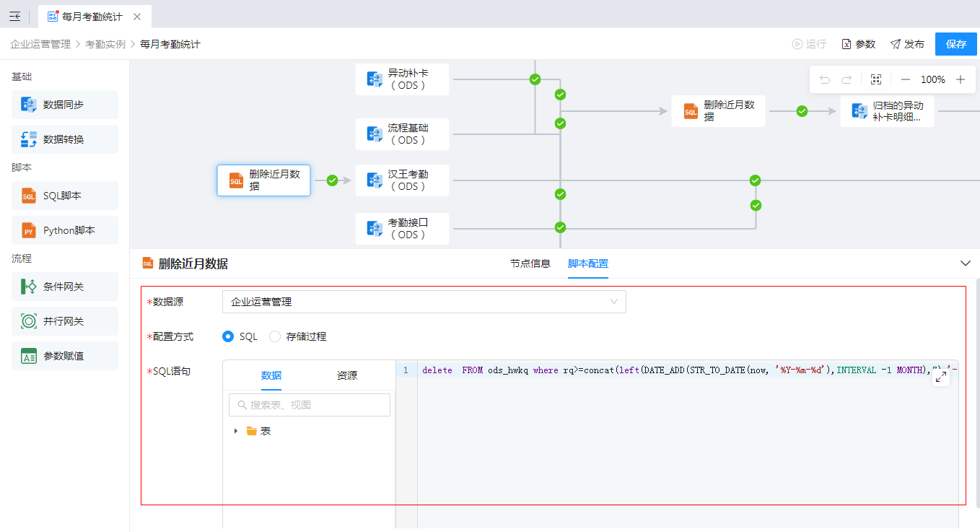Select the 存储过程 radio option

click(x=275, y=336)
